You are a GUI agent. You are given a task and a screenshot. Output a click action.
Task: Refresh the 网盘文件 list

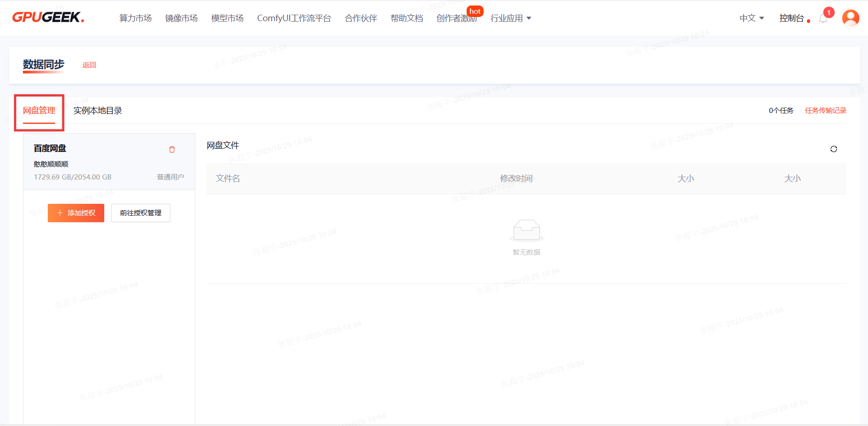click(834, 149)
